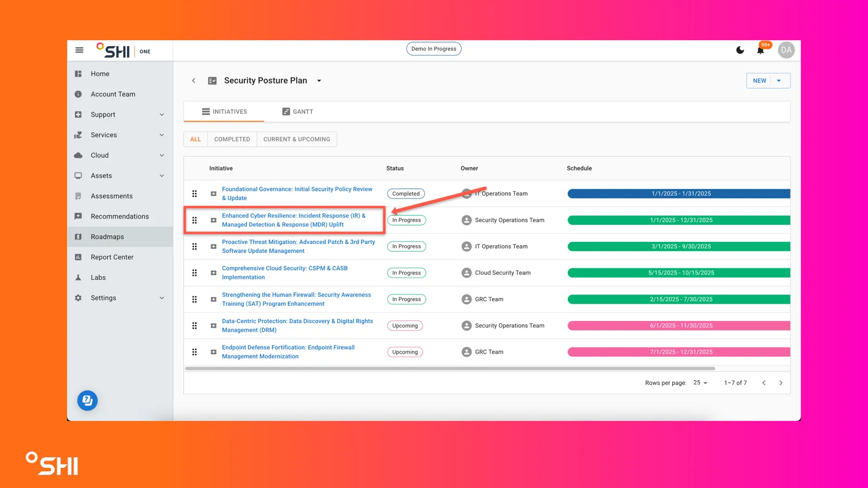
Task: Select the INITIATIVES tab
Action: coord(224,112)
